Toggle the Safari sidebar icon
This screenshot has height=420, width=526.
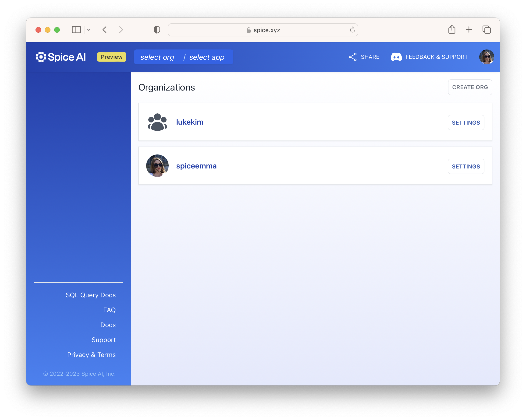[76, 30]
